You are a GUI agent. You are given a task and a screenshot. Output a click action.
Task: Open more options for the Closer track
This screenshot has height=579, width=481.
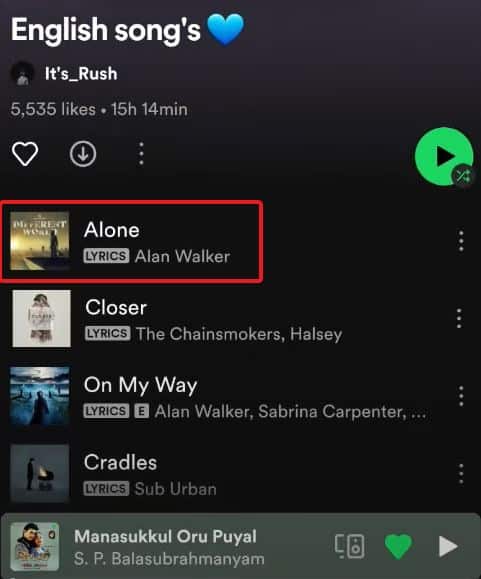click(x=459, y=318)
